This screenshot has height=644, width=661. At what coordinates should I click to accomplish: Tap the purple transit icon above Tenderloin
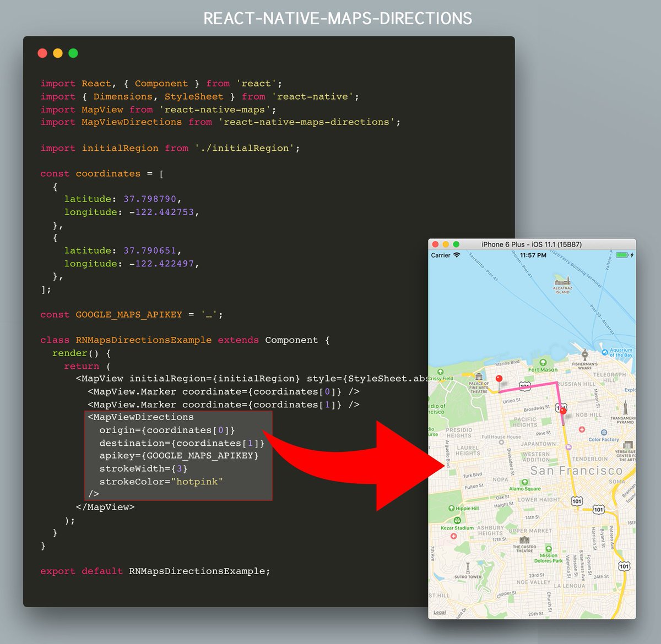tap(568, 447)
